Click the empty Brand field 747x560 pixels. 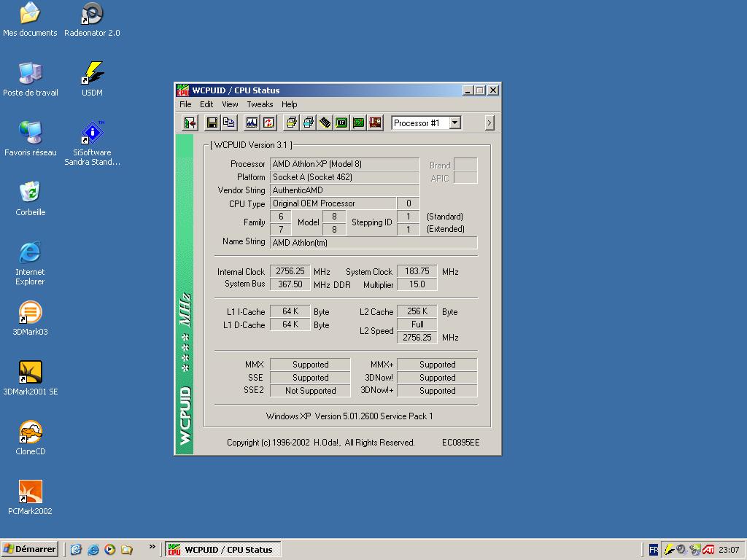pos(465,164)
